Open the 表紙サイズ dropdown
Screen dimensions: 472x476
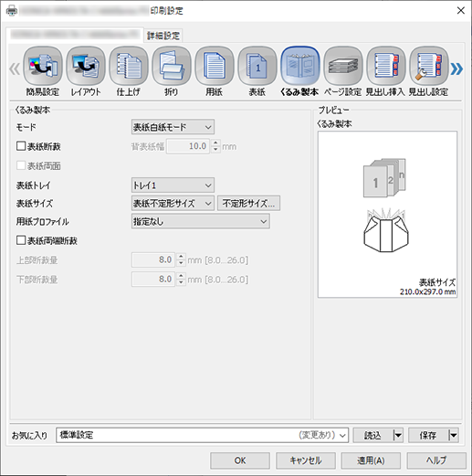point(173,203)
